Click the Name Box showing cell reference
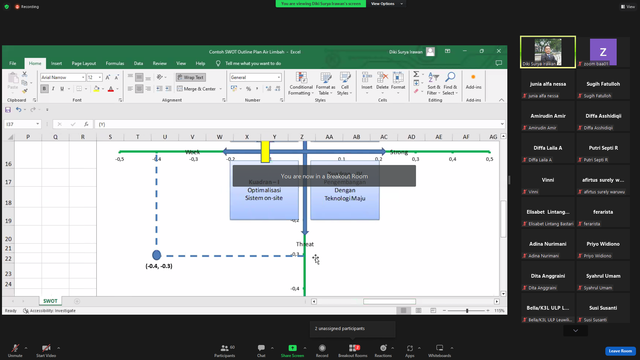640x360 pixels. click(22, 124)
